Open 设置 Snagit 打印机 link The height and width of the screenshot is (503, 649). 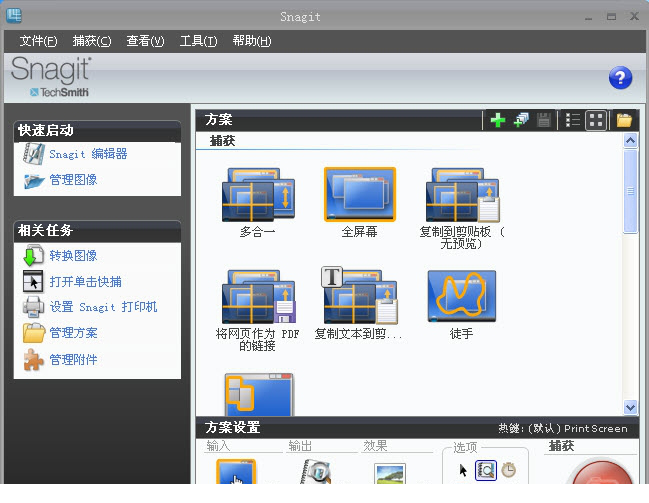point(103,307)
